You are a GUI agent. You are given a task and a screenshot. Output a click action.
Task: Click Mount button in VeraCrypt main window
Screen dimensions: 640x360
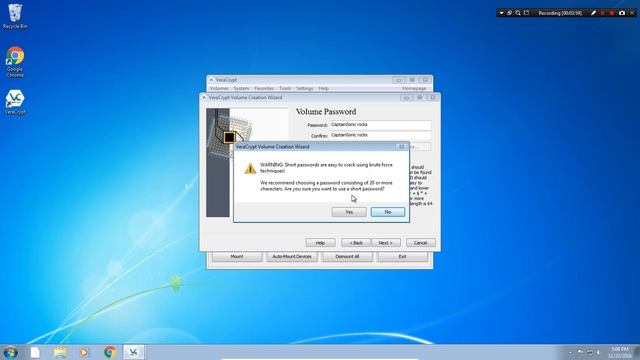click(x=237, y=256)
